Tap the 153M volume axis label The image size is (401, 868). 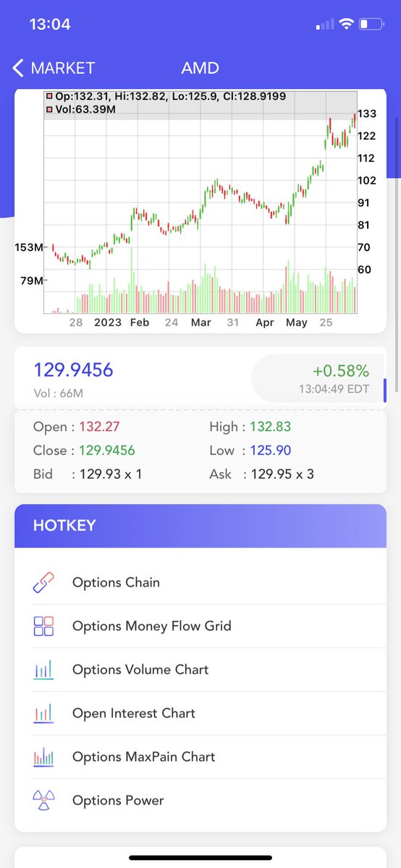click(29, 247)
